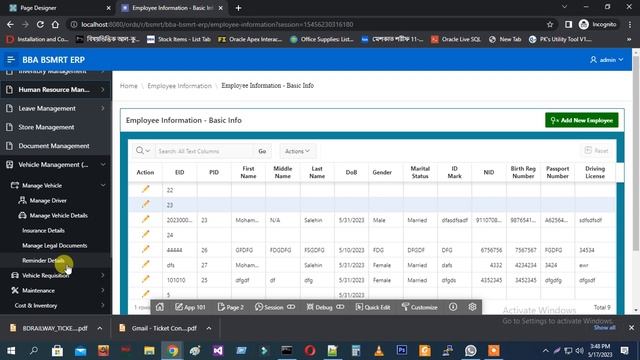Open Manage Legal Documents menu item
The height and width of the screenshot is (360, 640).
(56, 246)
